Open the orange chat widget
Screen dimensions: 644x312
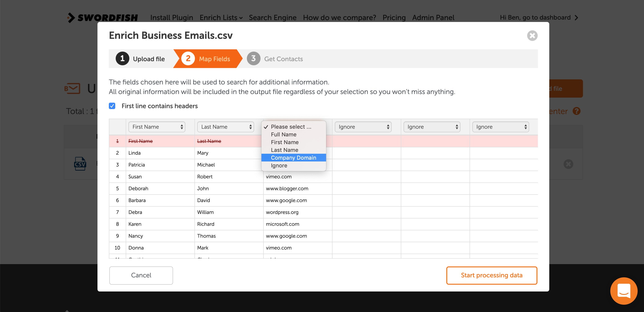coord(624,291)
